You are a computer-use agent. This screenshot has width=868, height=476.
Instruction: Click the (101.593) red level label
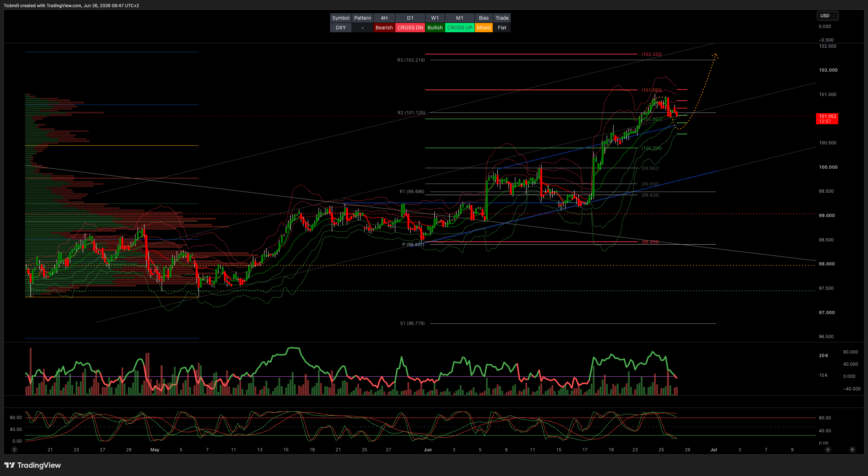coord(652,90)
